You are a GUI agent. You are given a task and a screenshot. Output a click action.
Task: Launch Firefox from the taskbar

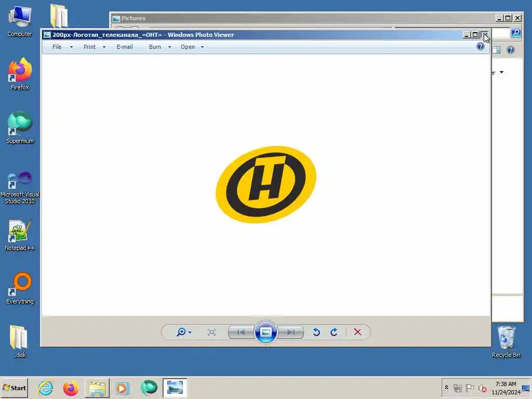[x=71, y=388]
